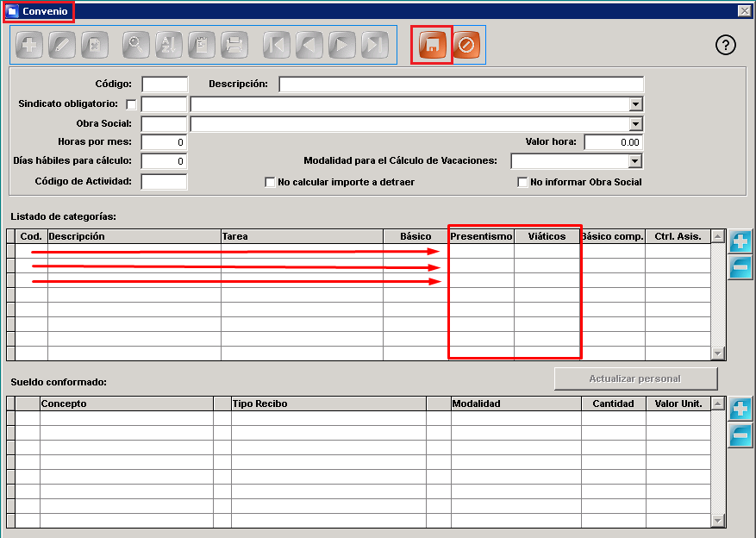Image resolution: width=756 pixels, height=538 pixels.
Task: Click the orange cancel icon
Action: (x=466, y=46)
